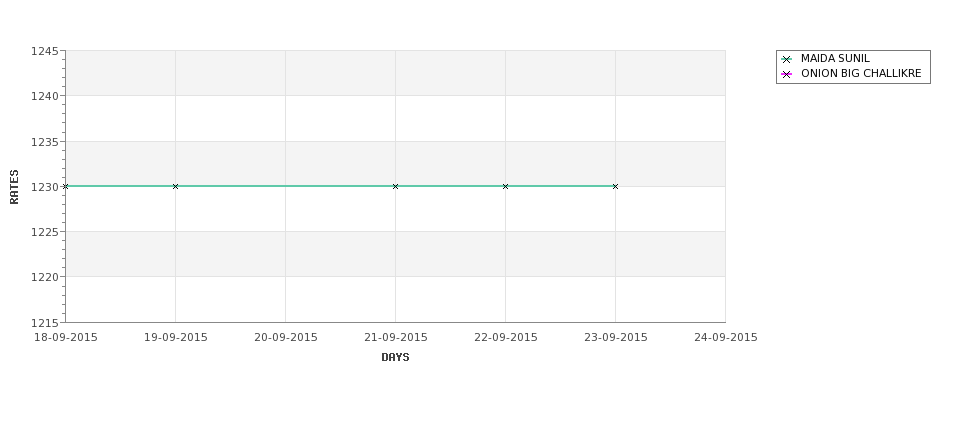
Task: Click the 1230 rate axis label
Action: tap(45, 187)
